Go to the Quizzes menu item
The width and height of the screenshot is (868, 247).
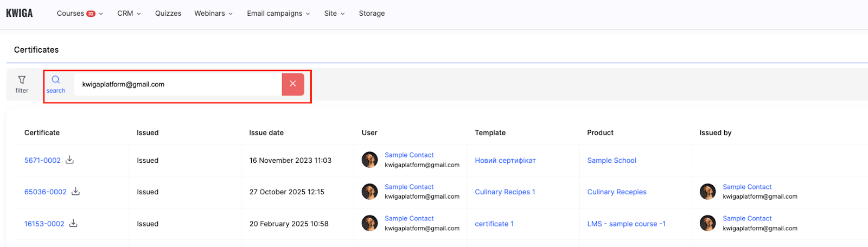click(x=168, y=14)
